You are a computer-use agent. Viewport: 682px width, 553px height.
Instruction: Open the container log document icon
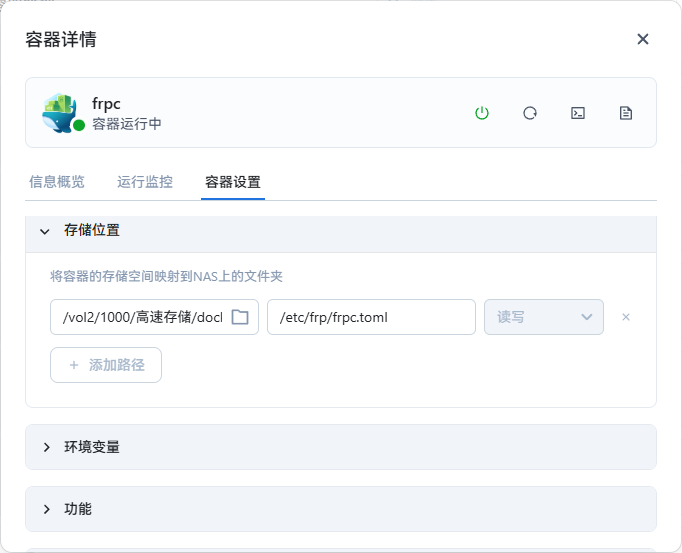pos(625,113)
